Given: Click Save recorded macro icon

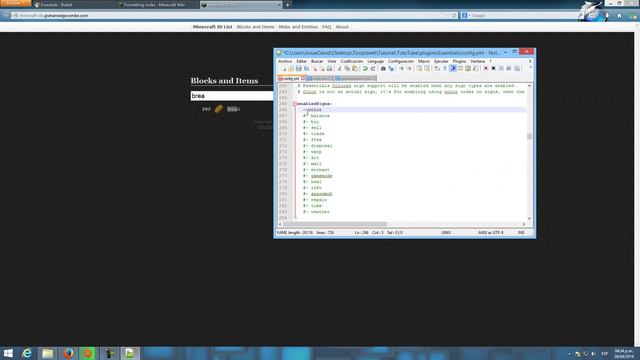Looking at the screenshot, I should pos(517,69).
